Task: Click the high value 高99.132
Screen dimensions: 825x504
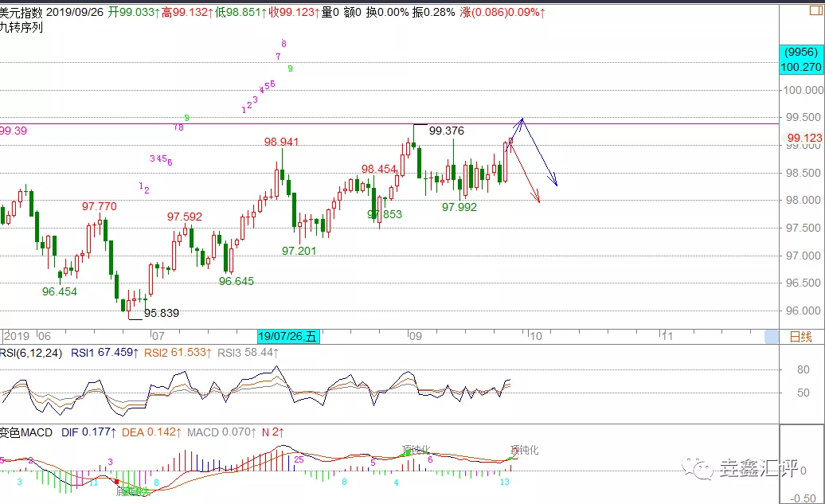Action: pyautogui.click(x=187, y=12)
